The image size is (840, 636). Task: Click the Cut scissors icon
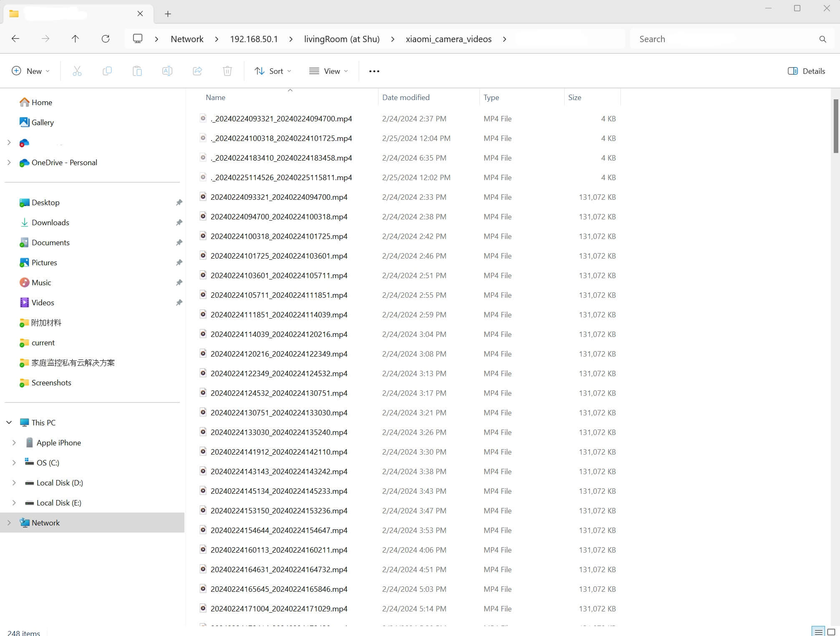pyautogui.click(x=77, y=71)
